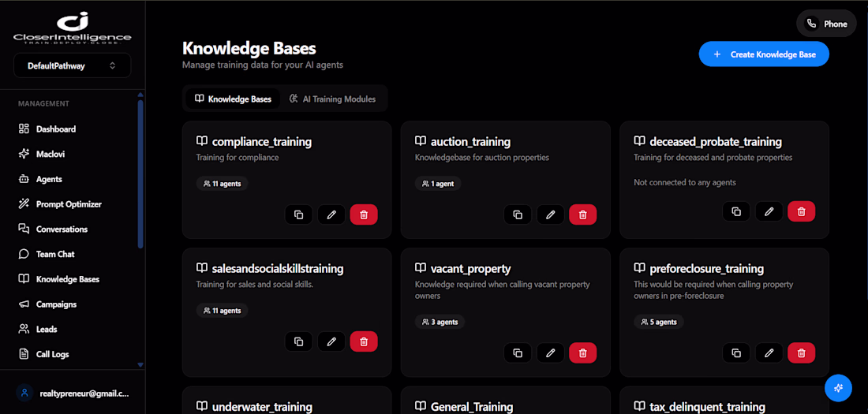The image size is (868, 414).
Task: Delete the auction_training knowledge base
Action: coord(582,214)
